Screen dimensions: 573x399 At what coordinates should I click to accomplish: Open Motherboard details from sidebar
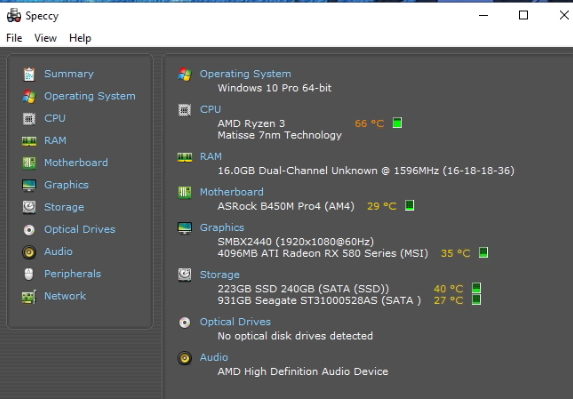[x=76, y=163]
